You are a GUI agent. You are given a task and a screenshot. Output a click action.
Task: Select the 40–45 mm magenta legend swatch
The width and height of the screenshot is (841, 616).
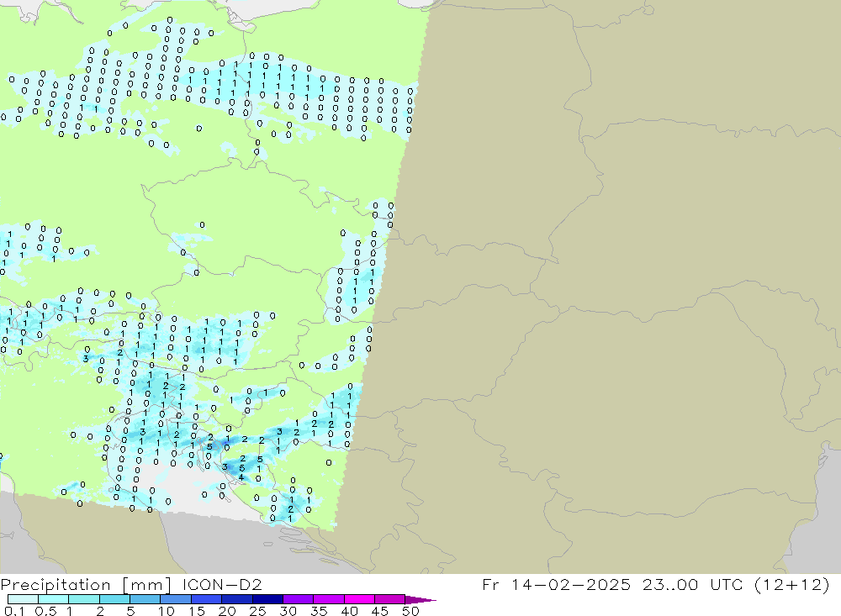(359, 599)
